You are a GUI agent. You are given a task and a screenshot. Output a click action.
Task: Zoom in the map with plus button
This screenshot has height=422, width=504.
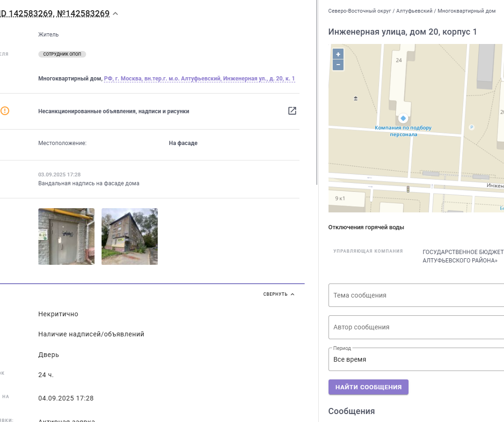tap(338, 54)
